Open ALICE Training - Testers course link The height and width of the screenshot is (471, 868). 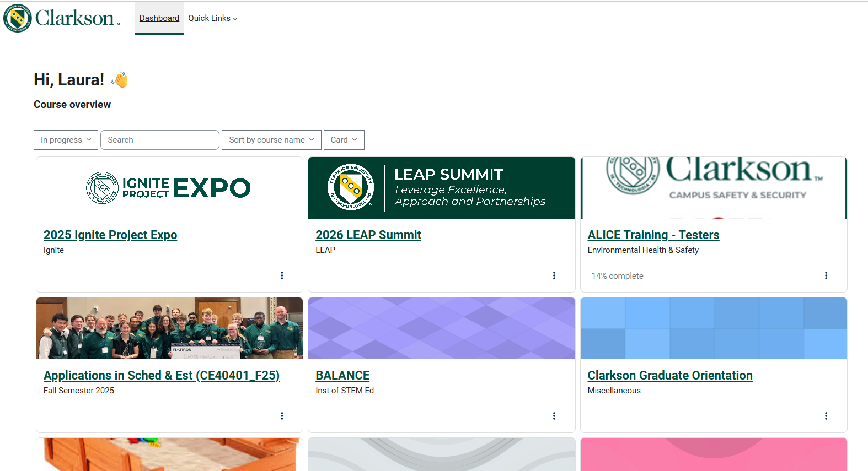[x=653, y=235]
